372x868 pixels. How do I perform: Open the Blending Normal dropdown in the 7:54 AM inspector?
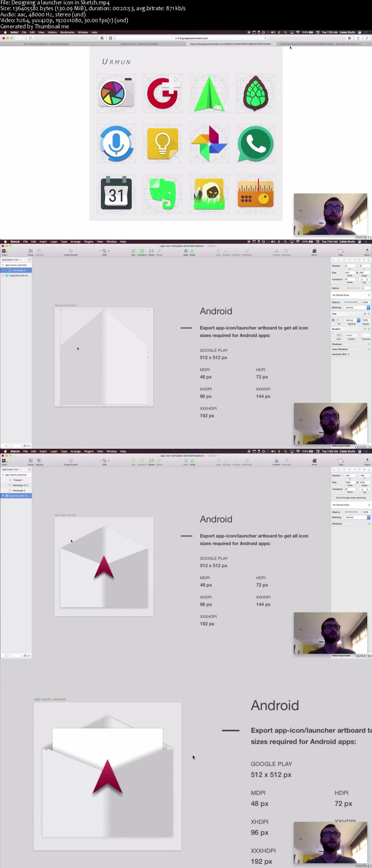coord(357,308)
